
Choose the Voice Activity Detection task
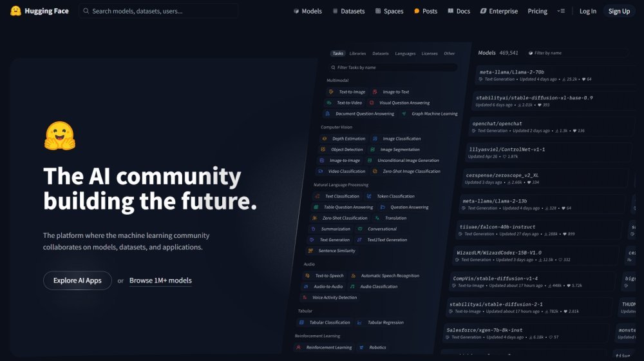tap(329, 298)
